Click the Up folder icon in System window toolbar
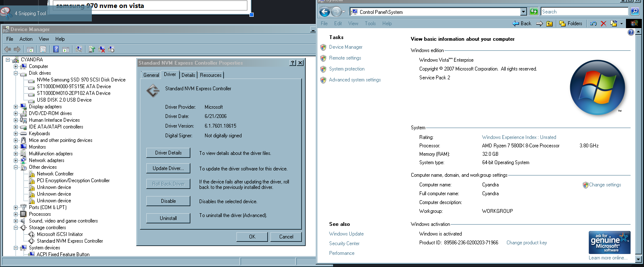 click(549, 24)
